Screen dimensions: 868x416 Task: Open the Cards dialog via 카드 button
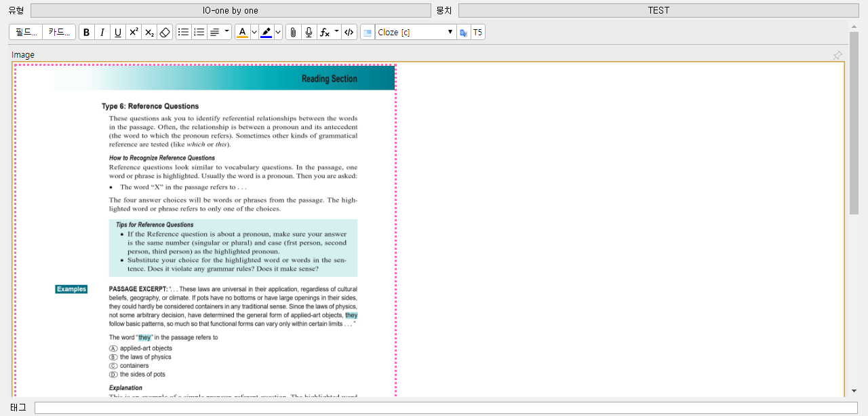coord(58,32)
